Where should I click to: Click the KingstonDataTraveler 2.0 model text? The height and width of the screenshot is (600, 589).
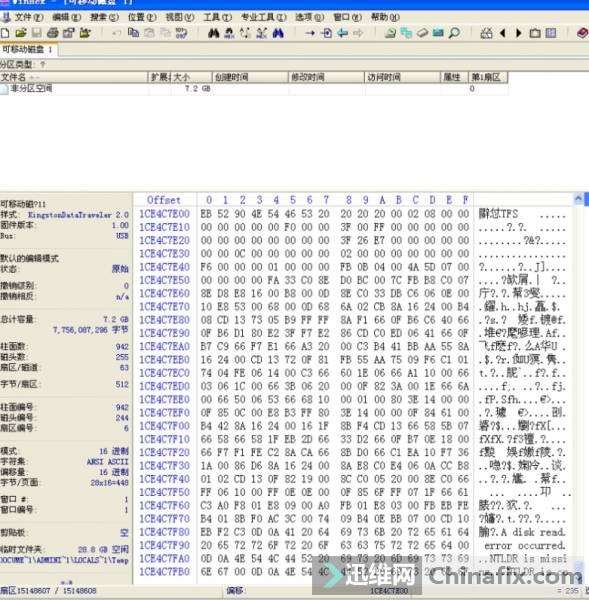(x=78, y=215)
